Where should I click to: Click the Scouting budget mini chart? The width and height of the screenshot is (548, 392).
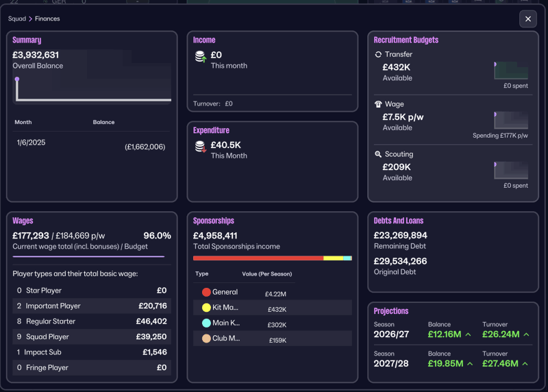coord(511,171)
